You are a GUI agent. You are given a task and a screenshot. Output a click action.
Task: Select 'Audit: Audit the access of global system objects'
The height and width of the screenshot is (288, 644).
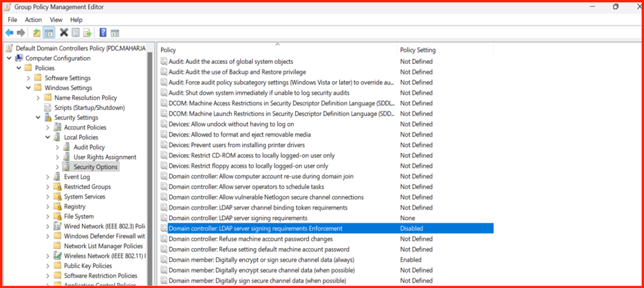point(230,62)
